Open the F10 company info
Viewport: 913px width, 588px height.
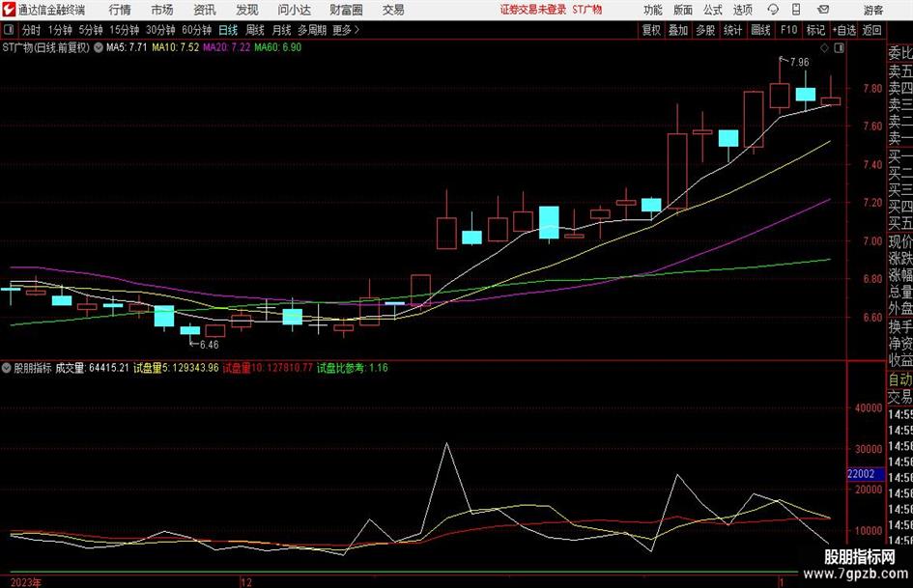(x=789, y=30)
